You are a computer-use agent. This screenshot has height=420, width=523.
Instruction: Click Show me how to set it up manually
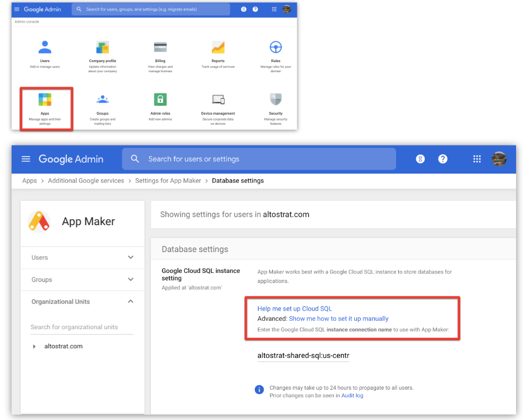point(339,319)
